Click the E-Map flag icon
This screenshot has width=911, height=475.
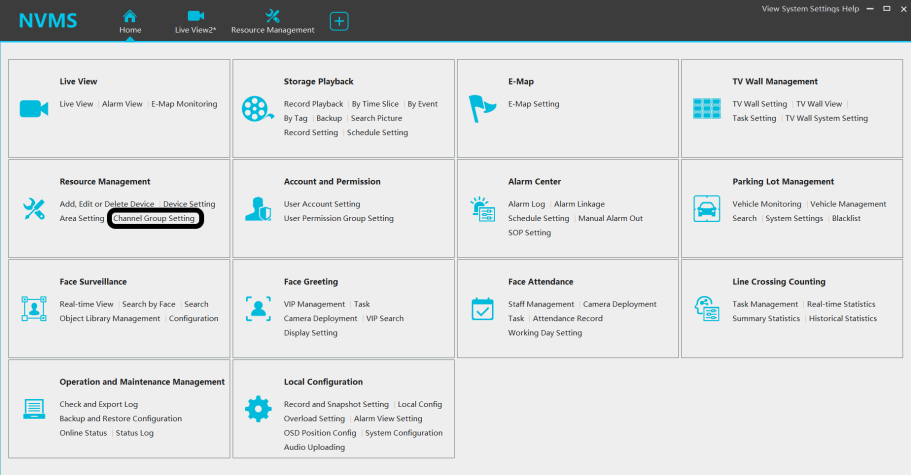click(x=482, y=108)
